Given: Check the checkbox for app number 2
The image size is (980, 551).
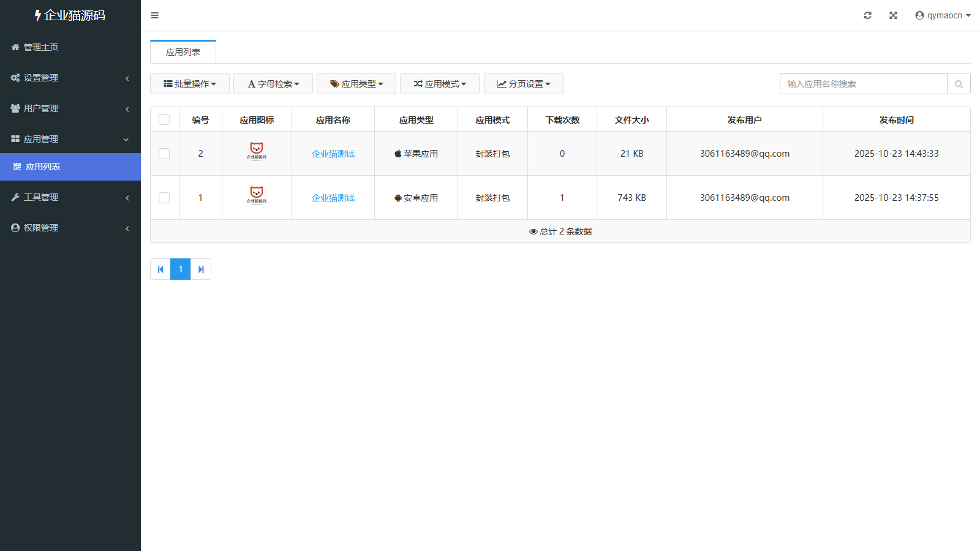Looking at the screenshot, I should (x=164, y=154).
